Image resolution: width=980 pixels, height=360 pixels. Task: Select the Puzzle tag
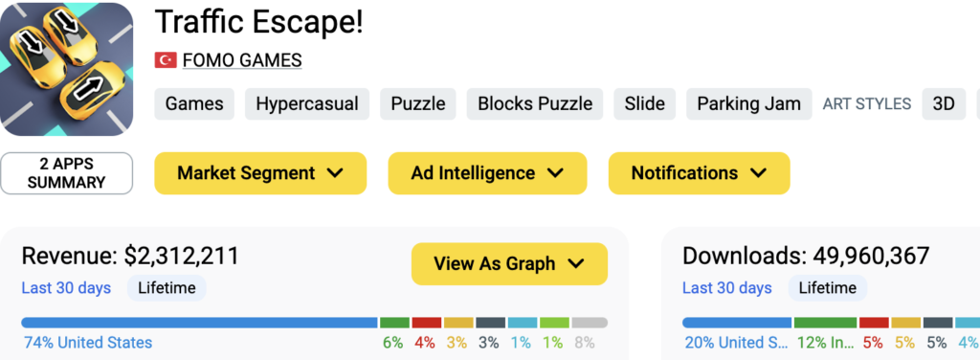coord(418,103)
